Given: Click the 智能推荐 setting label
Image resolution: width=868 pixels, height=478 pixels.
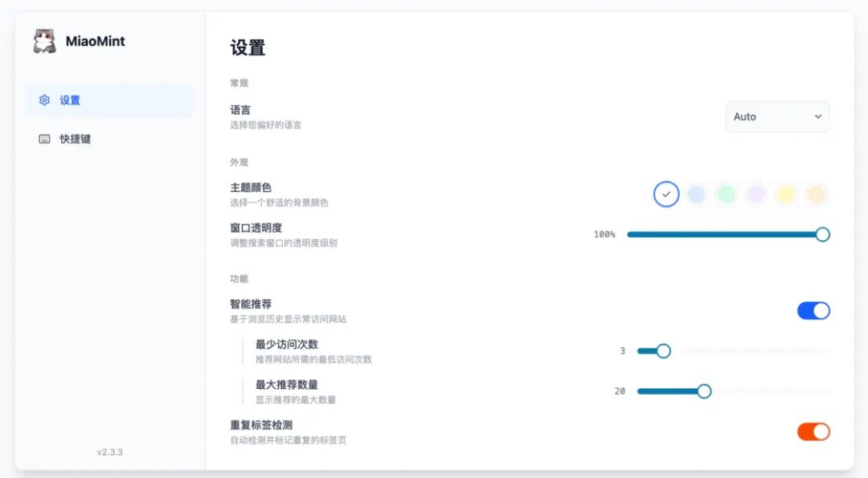Looking at the screenshot, I should 251,304.
